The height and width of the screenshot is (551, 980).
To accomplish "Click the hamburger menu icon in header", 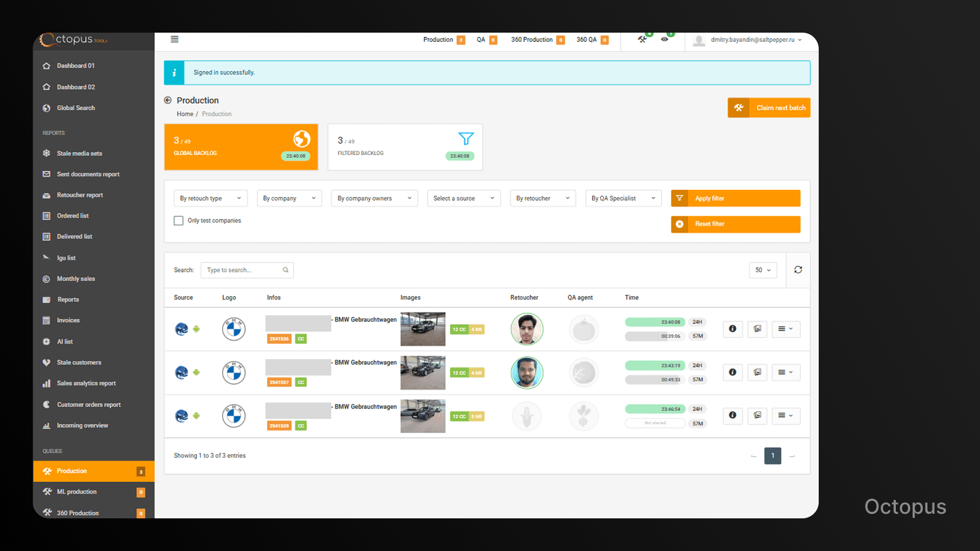I will click(175, 39).
